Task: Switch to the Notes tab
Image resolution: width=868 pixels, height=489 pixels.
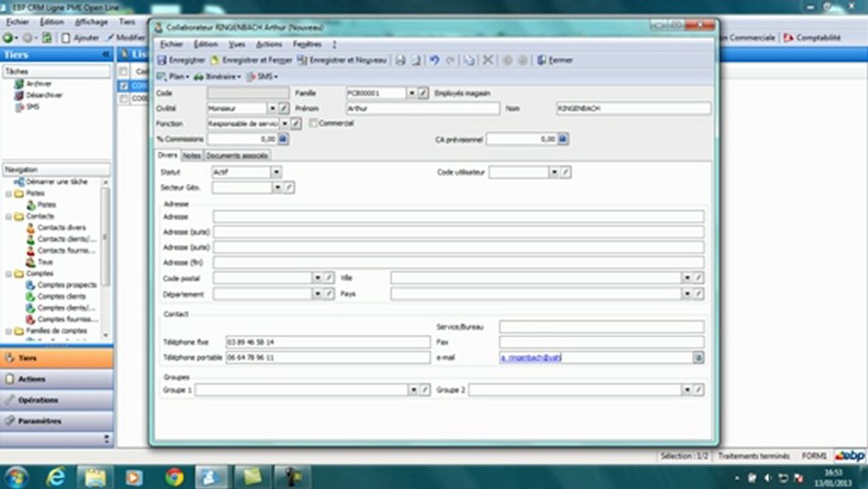Action: 191,156
